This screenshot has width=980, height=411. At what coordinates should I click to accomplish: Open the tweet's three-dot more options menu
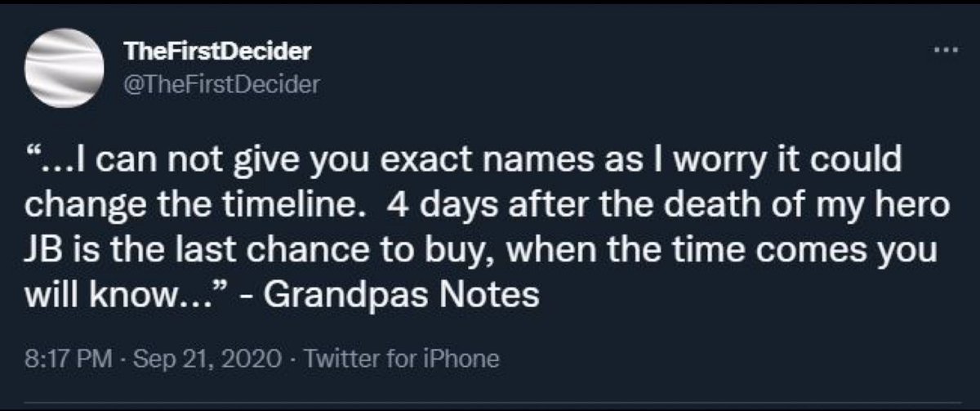[x=946, y=50]
